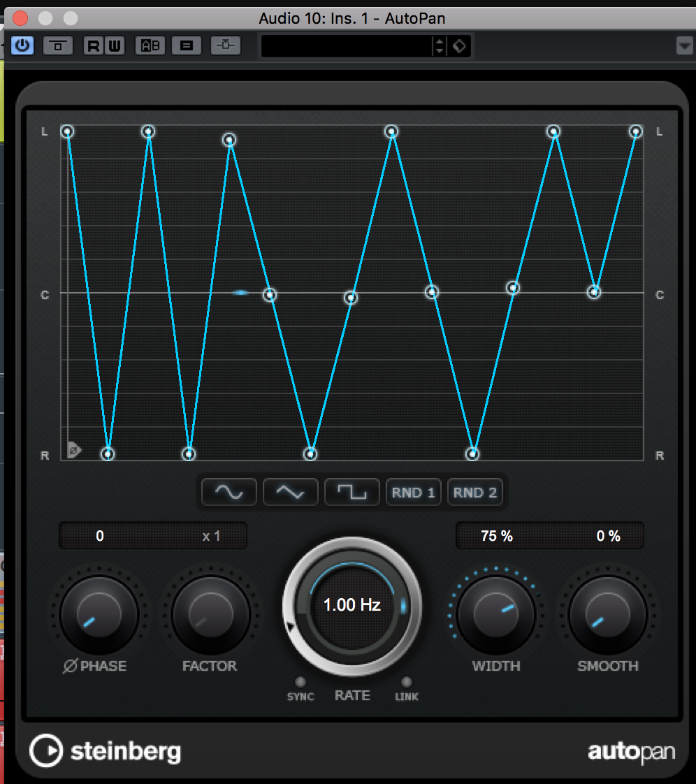Select the sine waveform shape
Screen dimensions: 696x784
(x=229, y=493)
